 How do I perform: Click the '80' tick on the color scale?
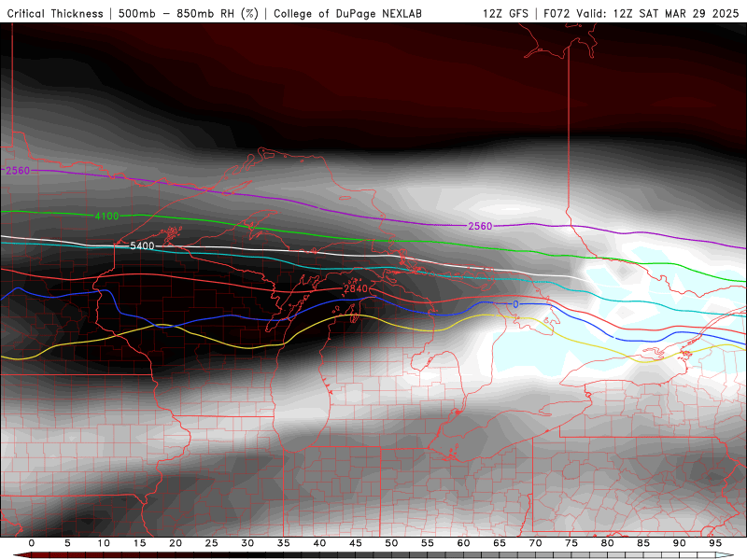pos(607,543)
